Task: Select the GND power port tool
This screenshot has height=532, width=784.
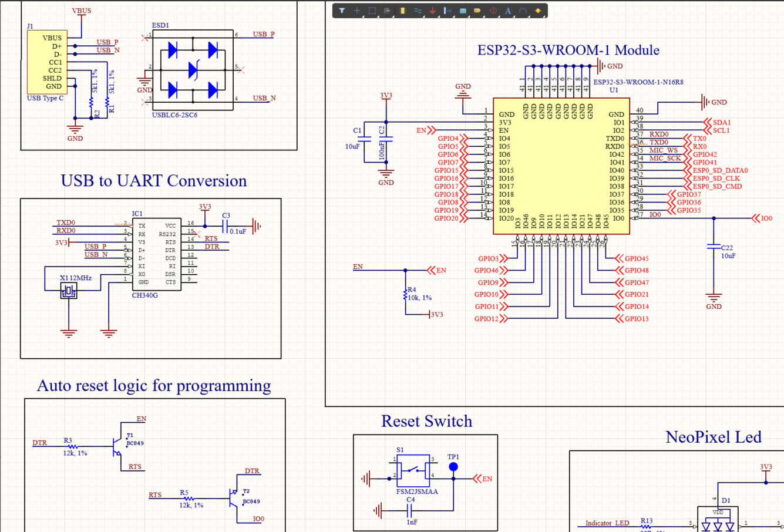Action: click(433, 11)
